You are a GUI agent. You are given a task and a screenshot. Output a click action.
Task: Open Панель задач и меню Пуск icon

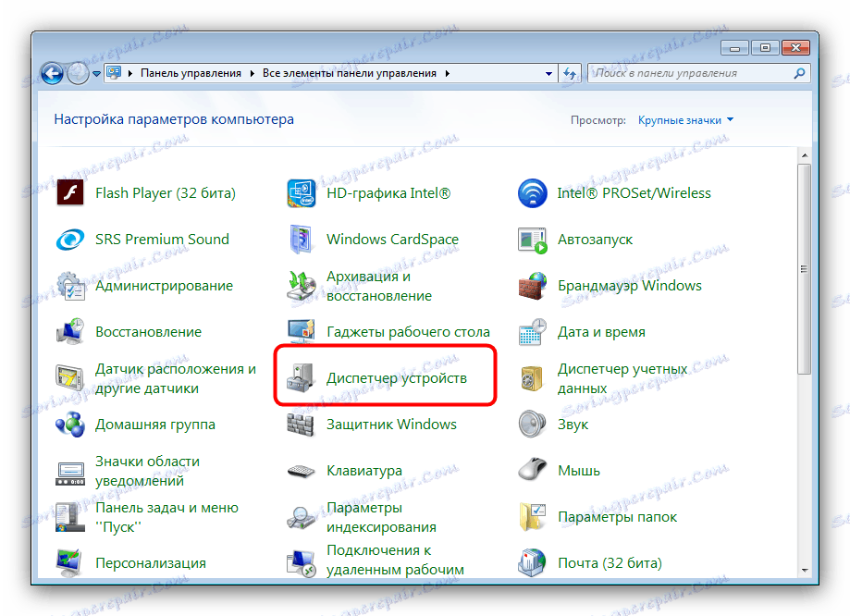coord(70,517)
